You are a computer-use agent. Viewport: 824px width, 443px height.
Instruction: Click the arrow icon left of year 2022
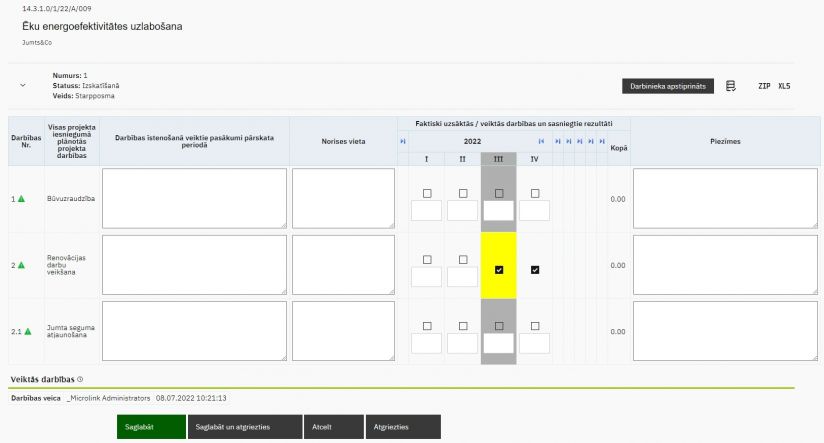(x=403, y=142)
